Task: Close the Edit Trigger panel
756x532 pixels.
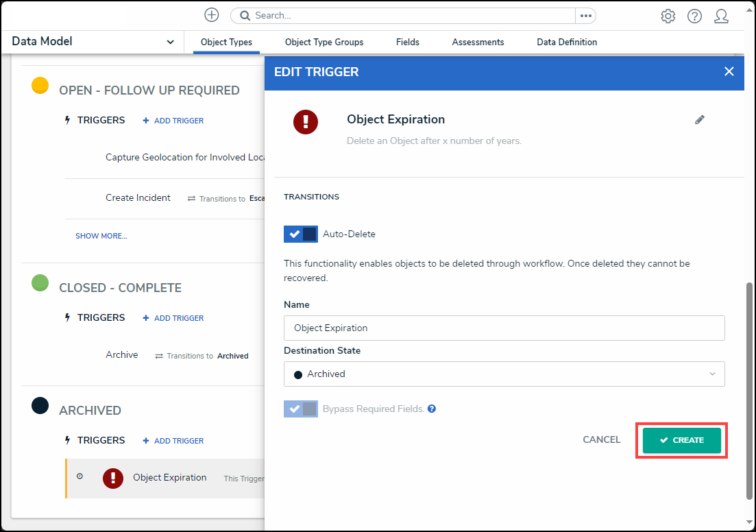Action: click(729, 71)
